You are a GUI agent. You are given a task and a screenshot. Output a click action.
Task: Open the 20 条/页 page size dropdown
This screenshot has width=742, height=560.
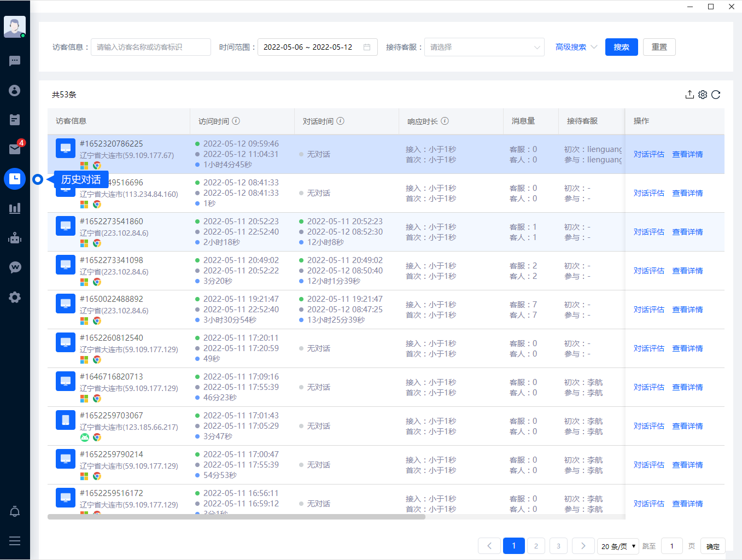618,546
